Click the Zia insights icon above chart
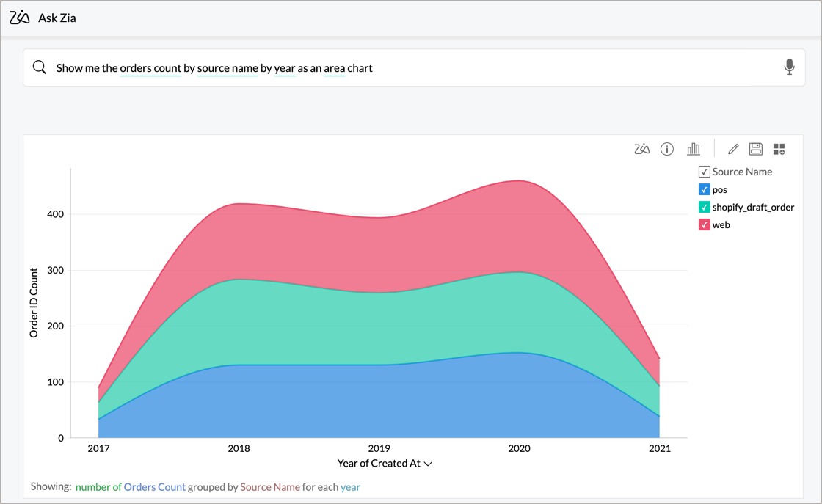 click(x=641, y=150)
